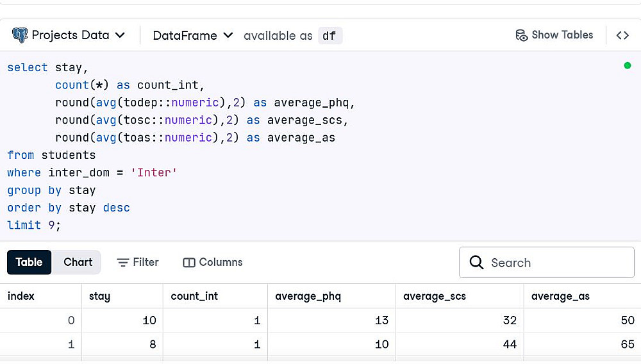The width and height of the screenshot is (641, 364).
Task: Click the green query status dot
Action: pos(628,65)
